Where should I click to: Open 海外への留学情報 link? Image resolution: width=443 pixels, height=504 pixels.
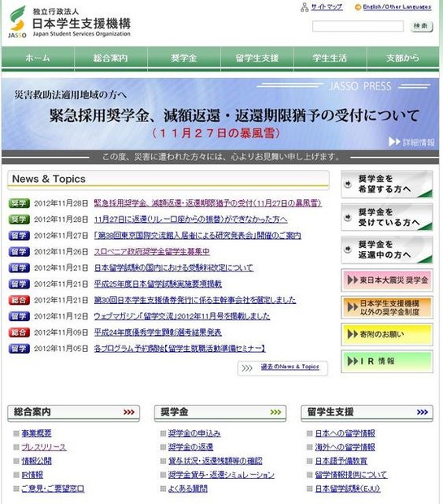pyautogui.click(x=345, y=447)
